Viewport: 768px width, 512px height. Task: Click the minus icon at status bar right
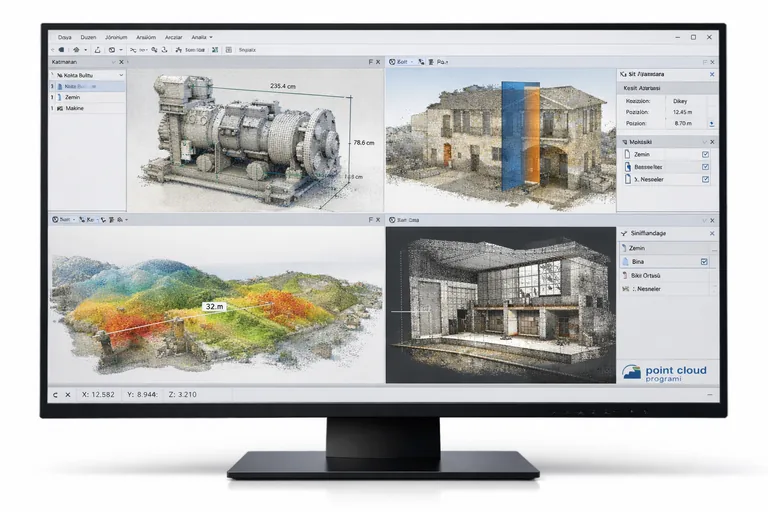click(710, 394)
